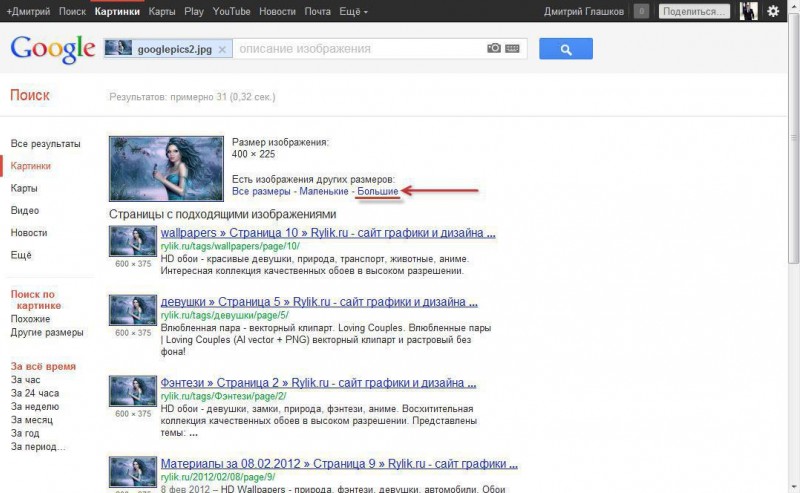
Task: Click the blue magnifier search button
Action: click(566, 48)
